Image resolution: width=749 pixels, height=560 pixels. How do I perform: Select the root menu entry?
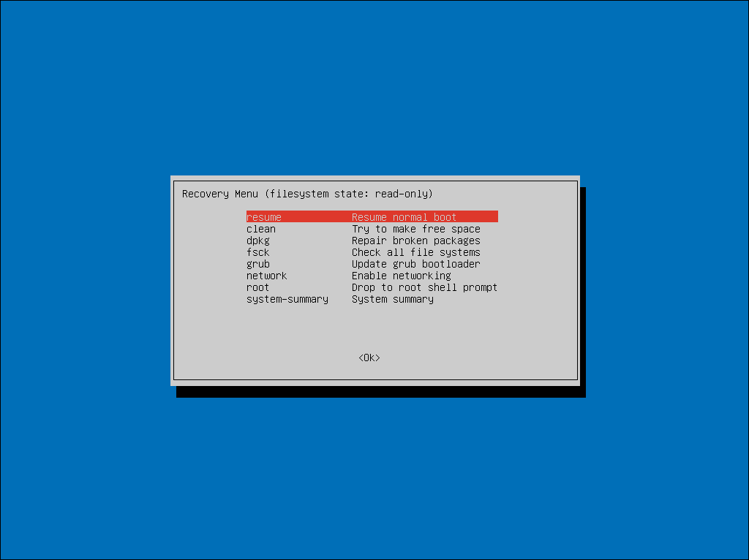[x=258, y=287]
